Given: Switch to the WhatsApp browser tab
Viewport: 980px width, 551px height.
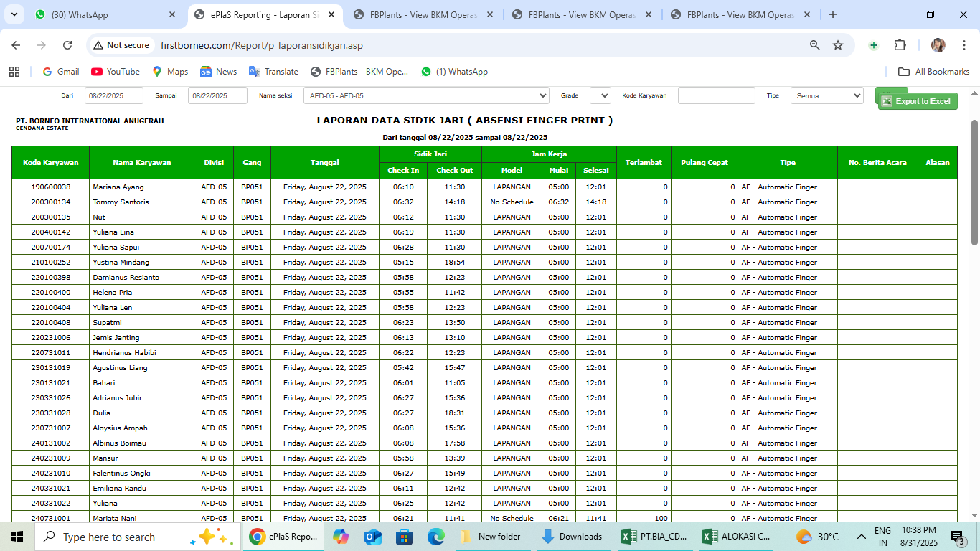Looking at the screenshot, I should pos(104,14).
